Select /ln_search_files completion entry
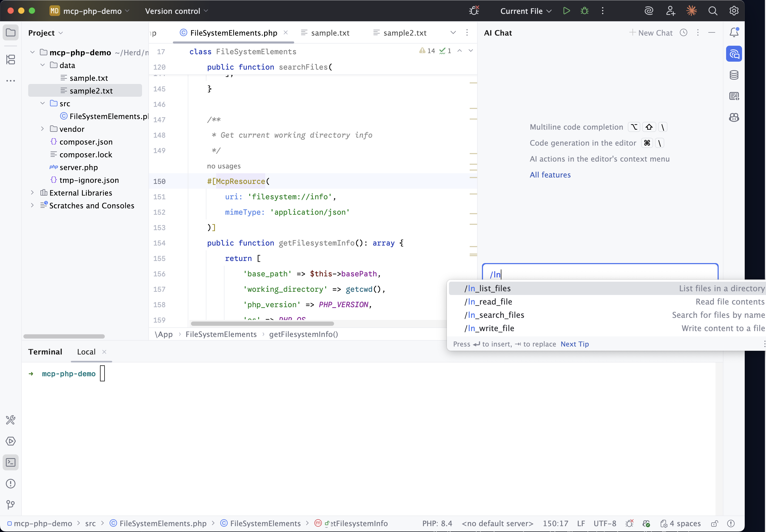 [607, 315]
